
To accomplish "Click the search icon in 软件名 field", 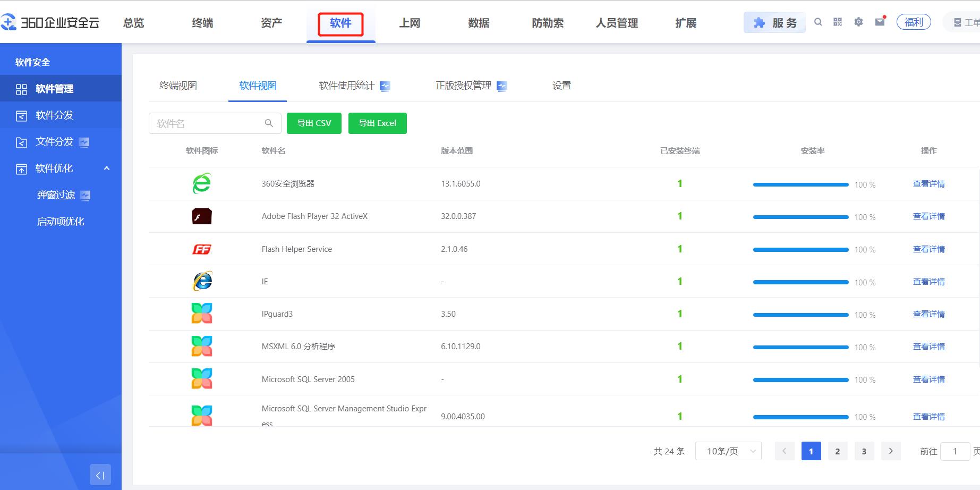I will 269,123.
